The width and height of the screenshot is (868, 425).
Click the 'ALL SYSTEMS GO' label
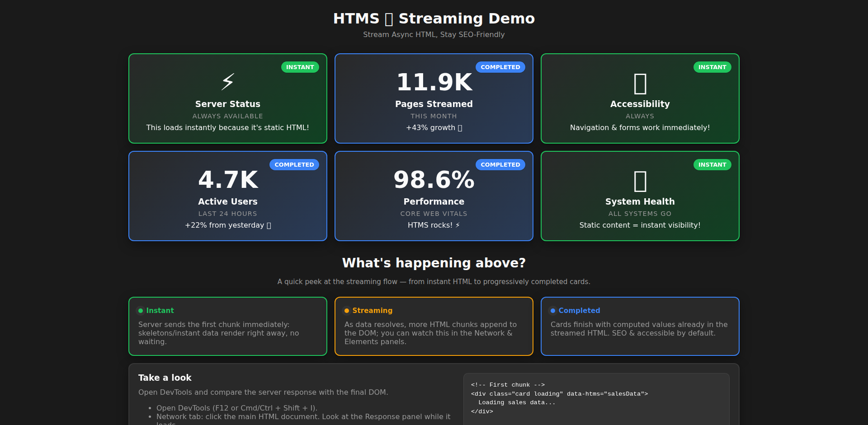click(640, 214)
